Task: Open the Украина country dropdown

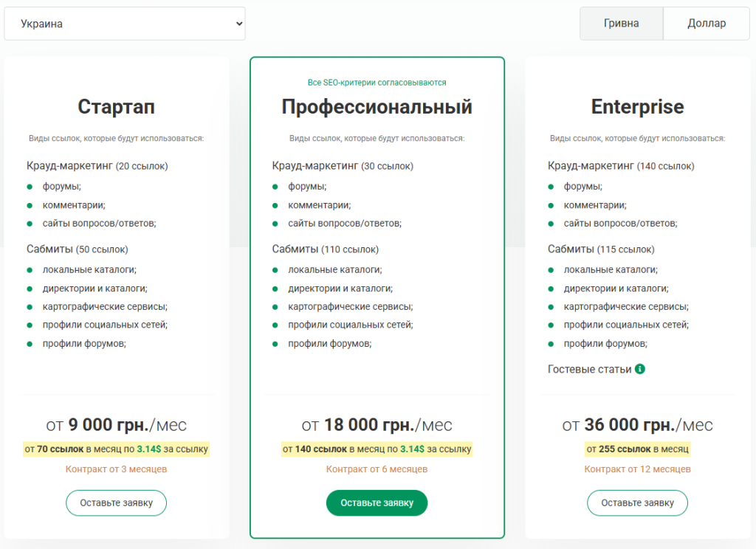Action: (x=125, y=24)
